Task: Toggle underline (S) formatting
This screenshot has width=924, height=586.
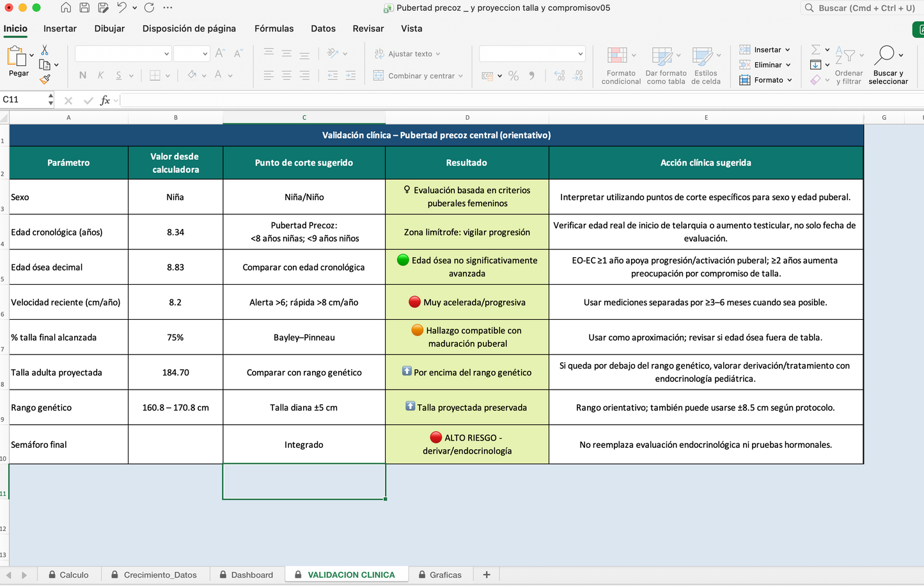Action: (119, 75)
